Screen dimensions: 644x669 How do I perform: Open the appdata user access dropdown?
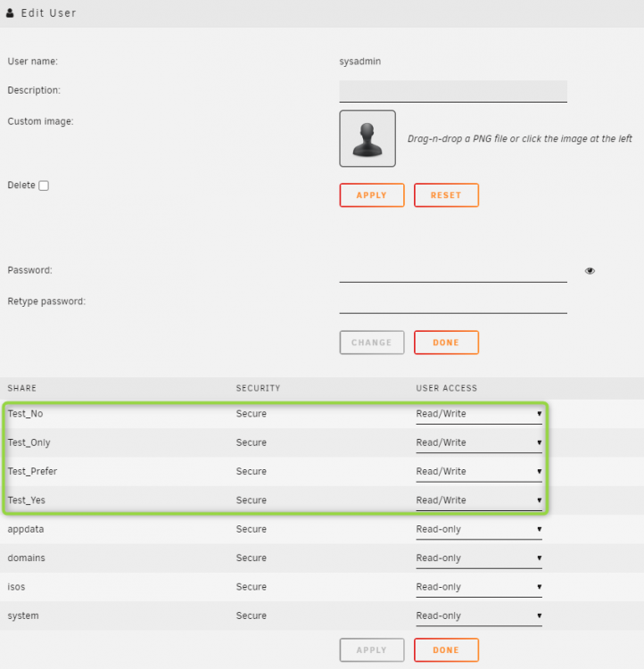tap(479, 530)
